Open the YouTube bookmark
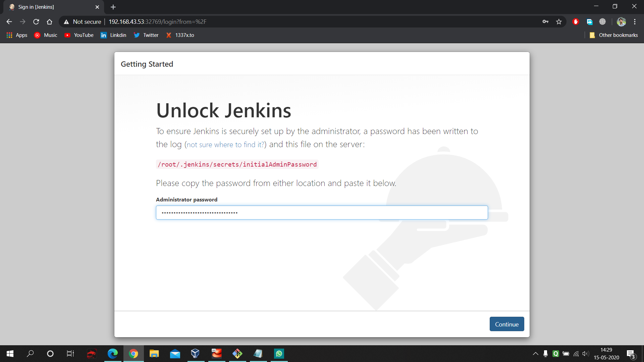The width and height of the screenshot is (644, 362). pyautogui.click(x=79, y=35)
